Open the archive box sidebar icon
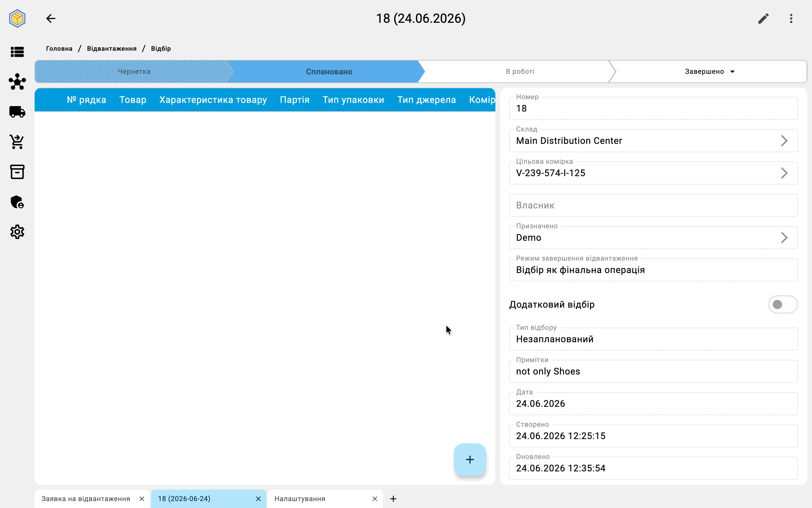This screenshot has height=508, width=812. pos(17,172)
